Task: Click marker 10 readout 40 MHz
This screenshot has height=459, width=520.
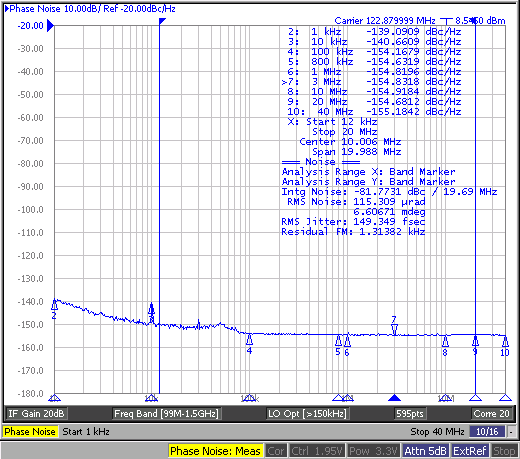Action: (x=335, y=112)
